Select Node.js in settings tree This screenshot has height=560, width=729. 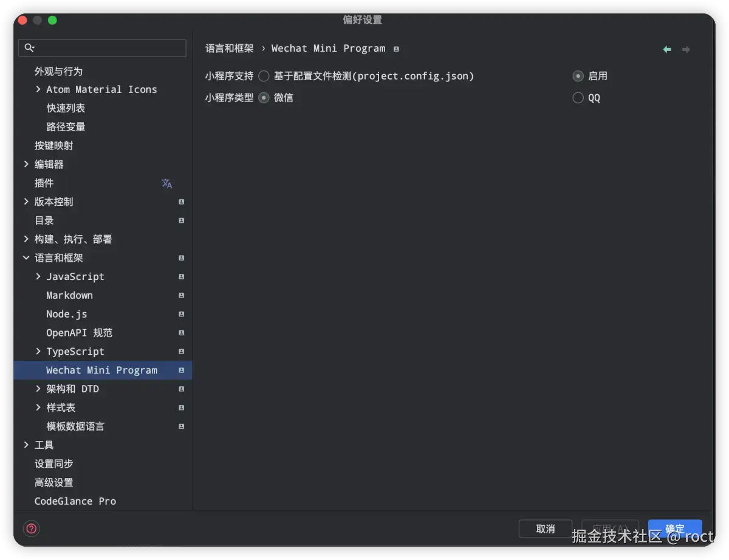pos(66,315)
